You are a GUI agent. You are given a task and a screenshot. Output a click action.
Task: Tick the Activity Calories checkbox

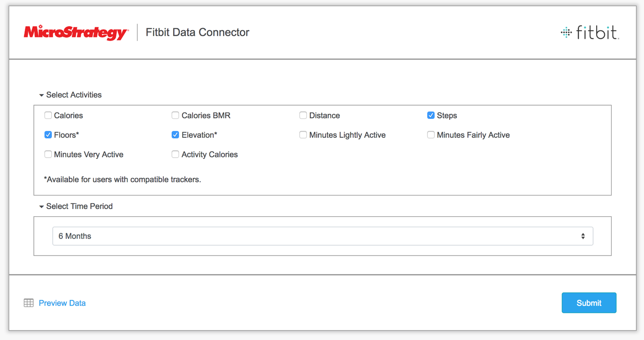coord(175,154)
